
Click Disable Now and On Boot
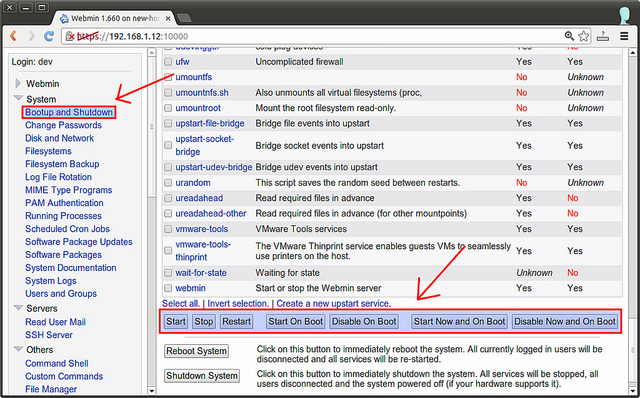click(565, 322)
